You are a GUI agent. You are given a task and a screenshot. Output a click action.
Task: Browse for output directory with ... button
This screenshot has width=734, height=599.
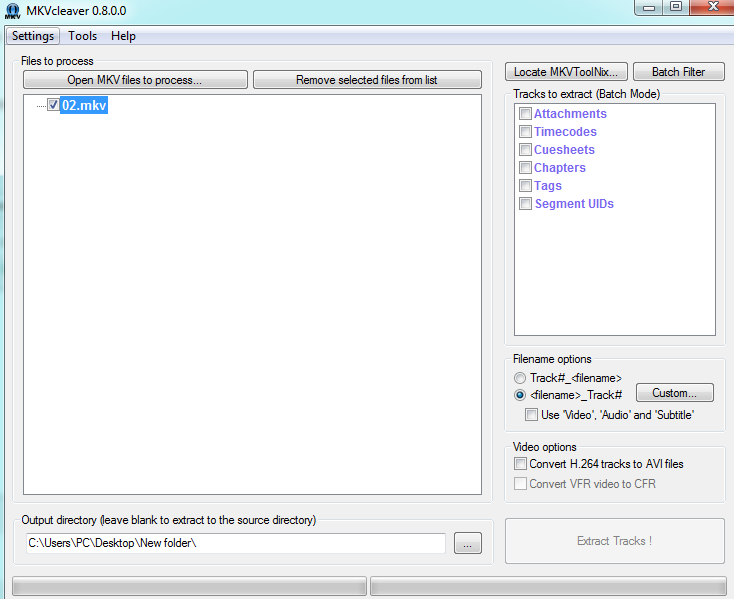[468, 543]
